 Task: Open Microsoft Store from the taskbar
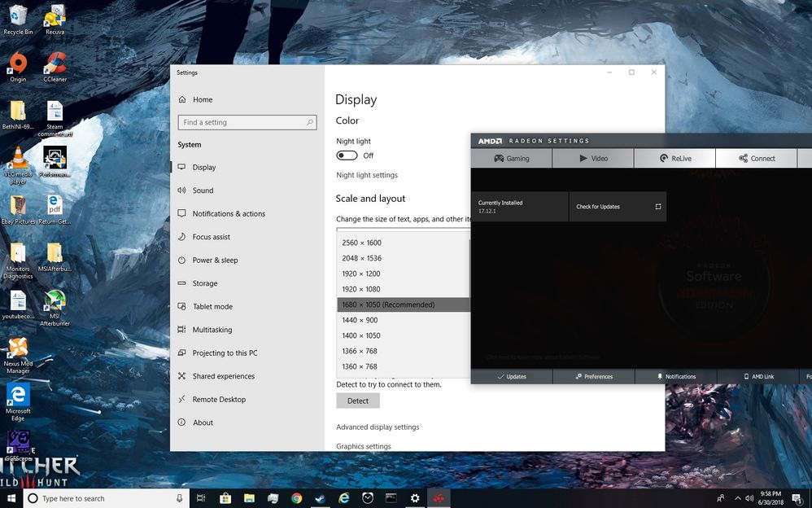(x=225, y=498)
